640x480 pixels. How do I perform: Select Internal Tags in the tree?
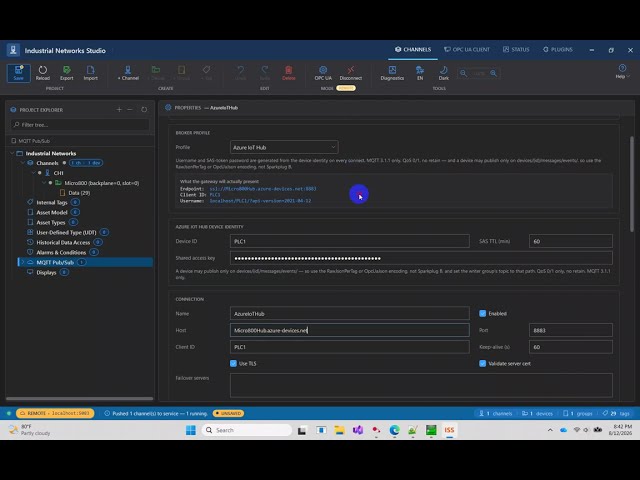tap(52, 202)
